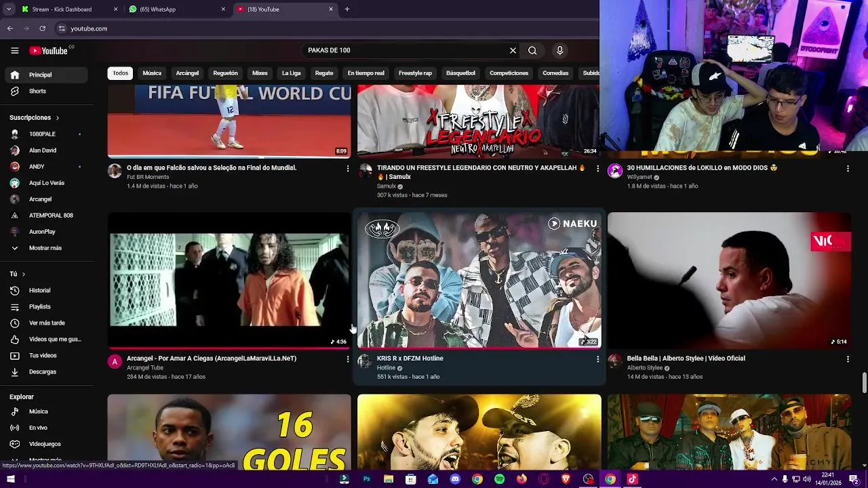The height and width of the screenshot is (488, 868).
Task: Open the Alan David subscription
Action: point(47,150)
